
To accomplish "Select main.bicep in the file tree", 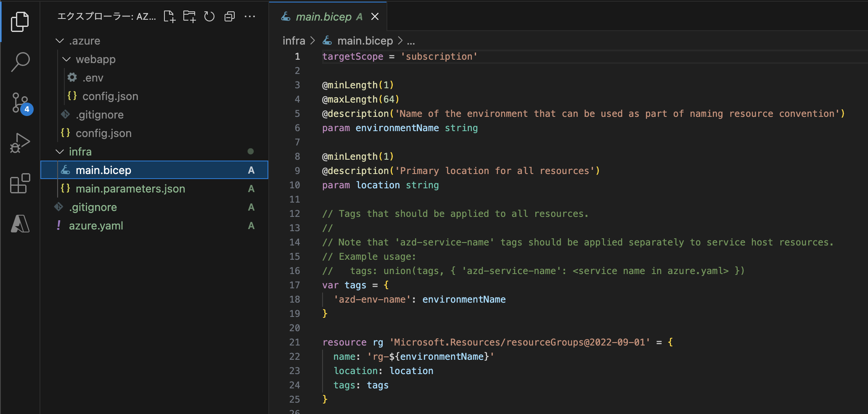I will [154, 170].
